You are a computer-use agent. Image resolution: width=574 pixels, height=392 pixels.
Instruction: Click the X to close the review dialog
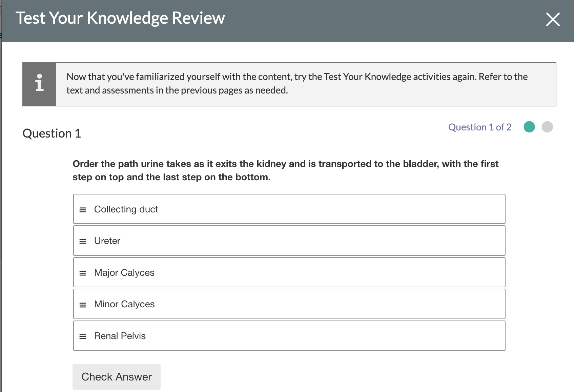coord(552,20)
